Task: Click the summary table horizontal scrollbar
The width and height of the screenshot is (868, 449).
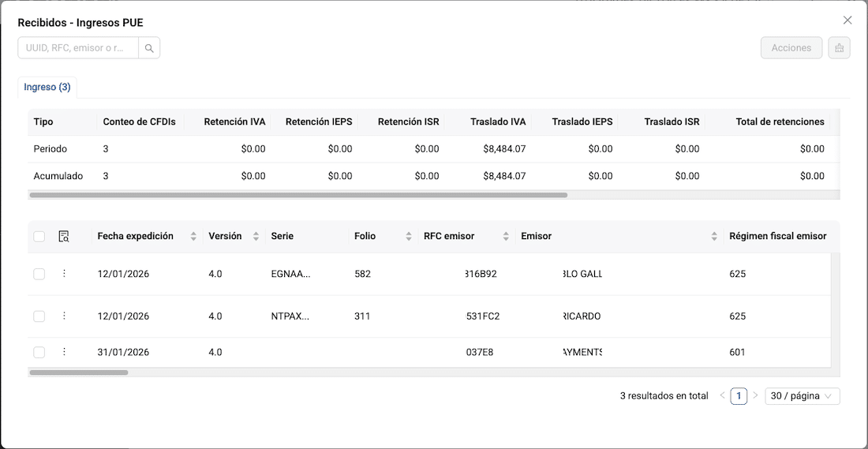Action: (x=298, y=195)
